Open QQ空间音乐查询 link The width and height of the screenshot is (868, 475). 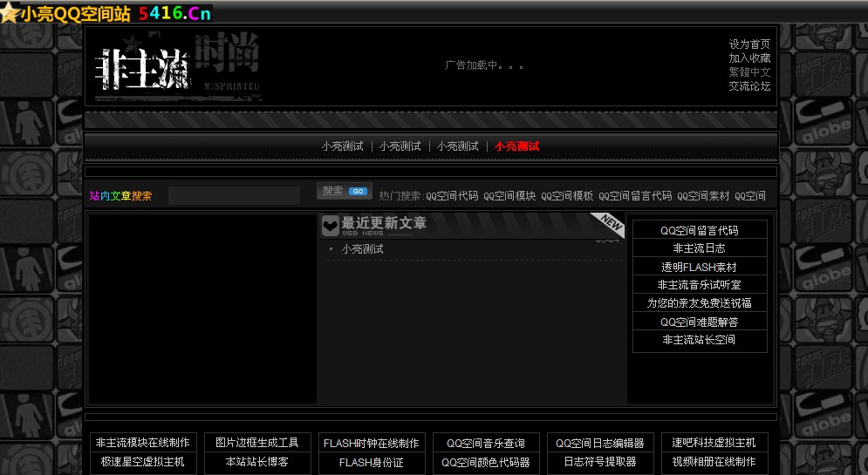(x=486, y=443)
